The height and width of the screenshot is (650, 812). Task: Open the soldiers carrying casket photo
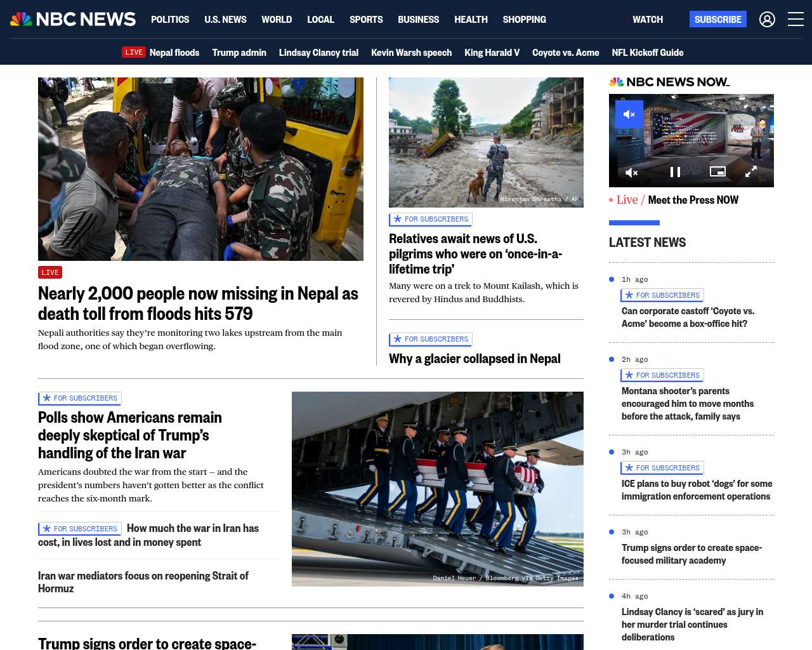coord(438,489)
